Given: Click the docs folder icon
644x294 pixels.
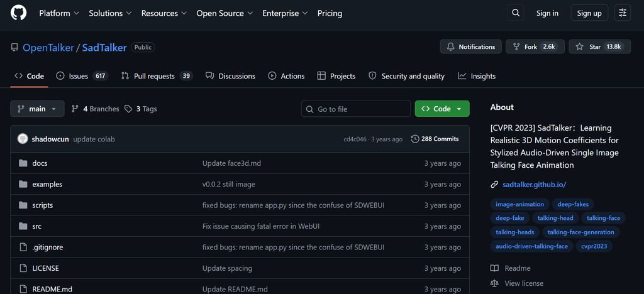Looking at the screenshot, I should tap(23, 163).
